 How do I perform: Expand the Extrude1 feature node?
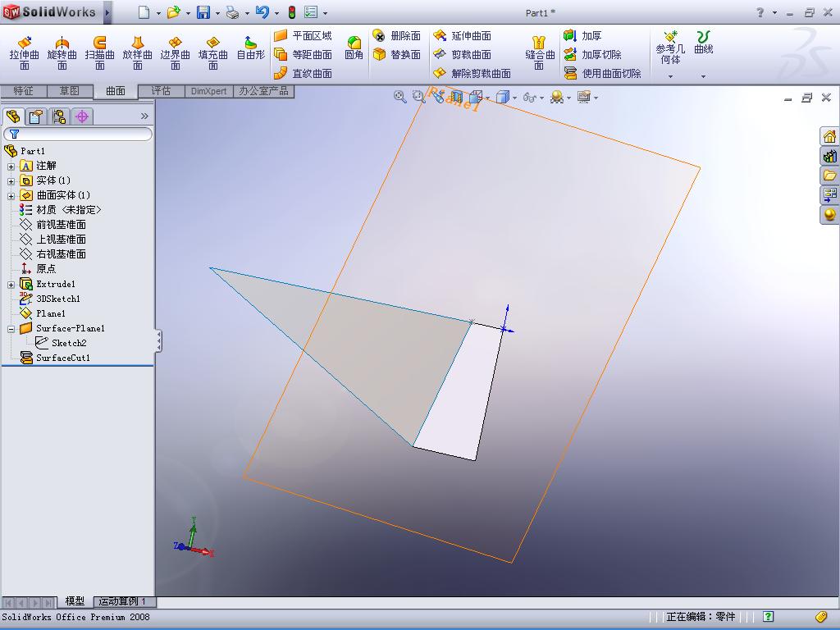click(11, 285)
